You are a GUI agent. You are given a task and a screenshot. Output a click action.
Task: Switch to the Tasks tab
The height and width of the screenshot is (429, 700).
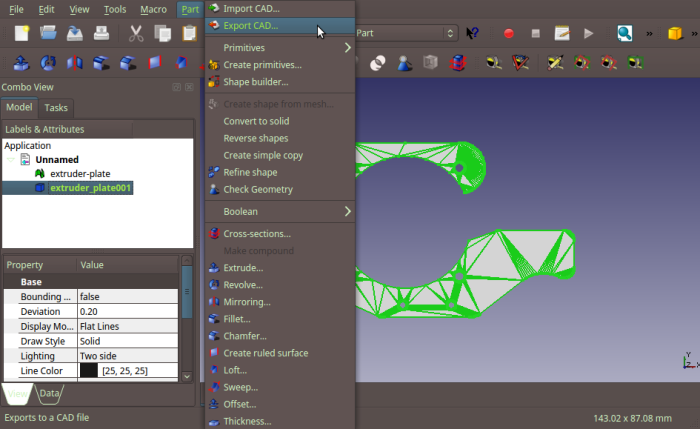click(x=56, y=108)
